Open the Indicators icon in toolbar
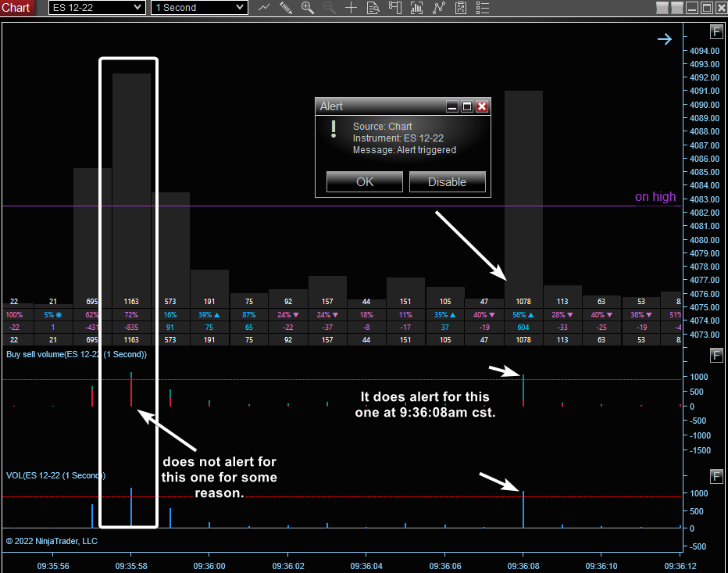Screen dimensions: 728x573 439,8
